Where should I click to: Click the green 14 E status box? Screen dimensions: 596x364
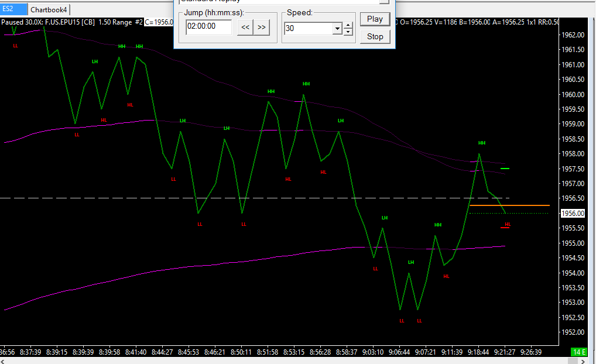point(579,352)
